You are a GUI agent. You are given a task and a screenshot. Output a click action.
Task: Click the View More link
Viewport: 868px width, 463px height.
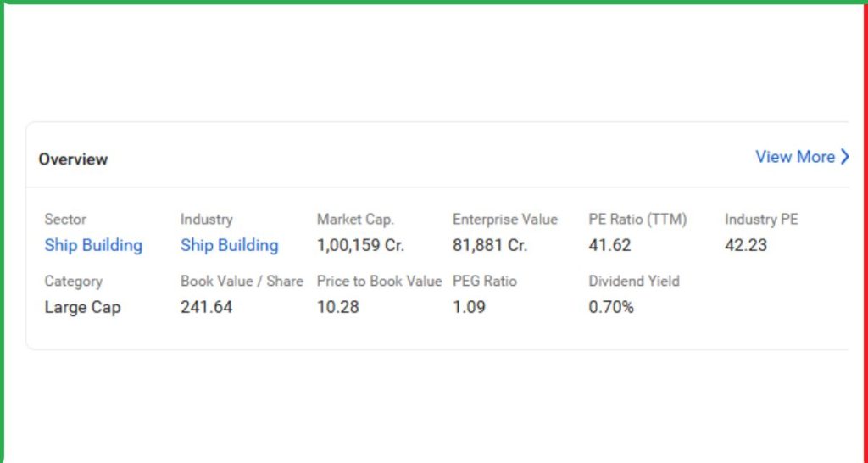coord(794,157)
